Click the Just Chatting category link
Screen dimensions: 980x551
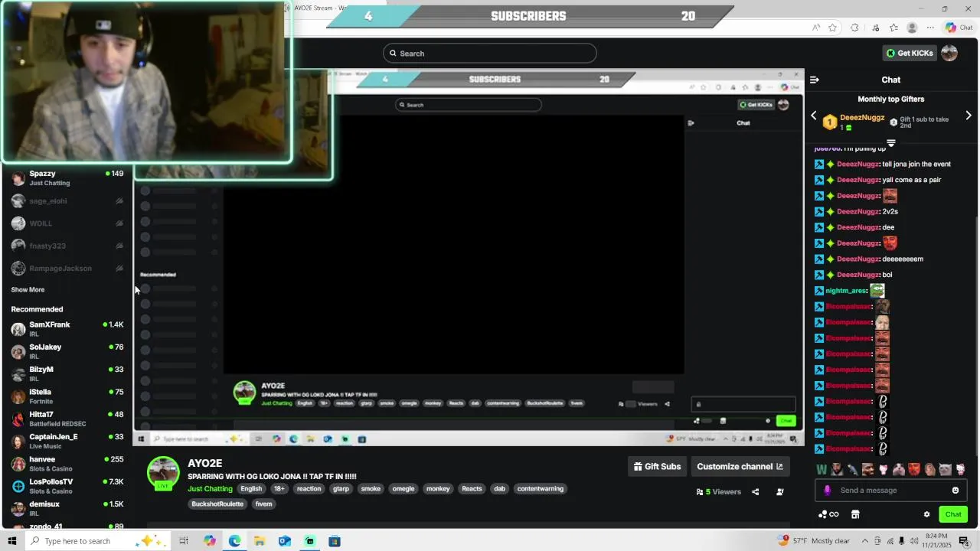(210, 489)
